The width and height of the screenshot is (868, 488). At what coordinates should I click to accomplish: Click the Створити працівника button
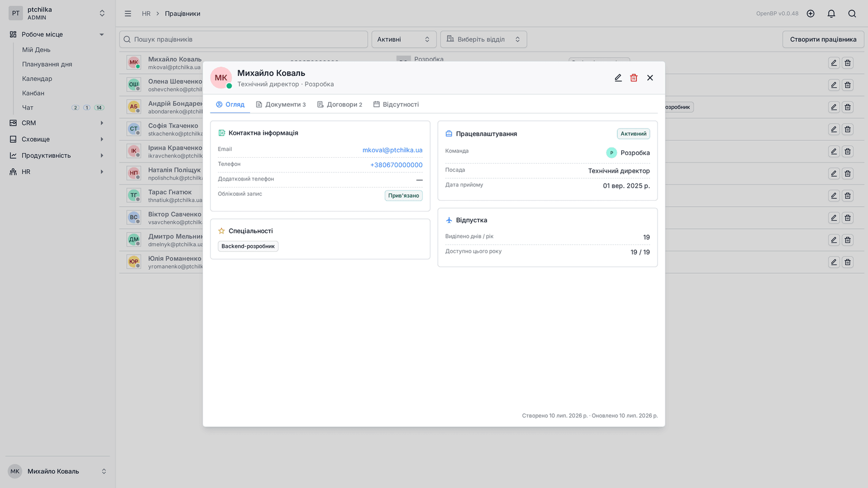point(823,39)
